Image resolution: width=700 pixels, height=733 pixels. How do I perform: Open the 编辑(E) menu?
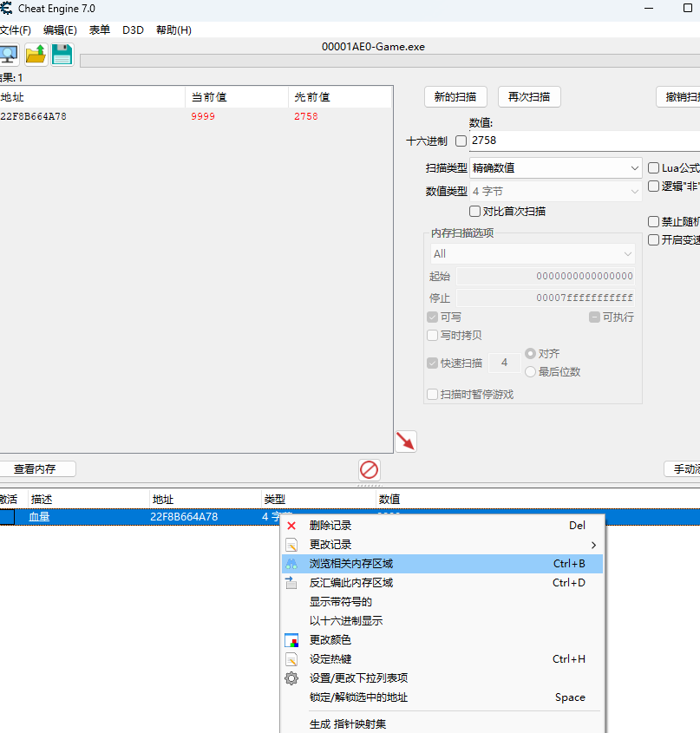coord(60,30)
